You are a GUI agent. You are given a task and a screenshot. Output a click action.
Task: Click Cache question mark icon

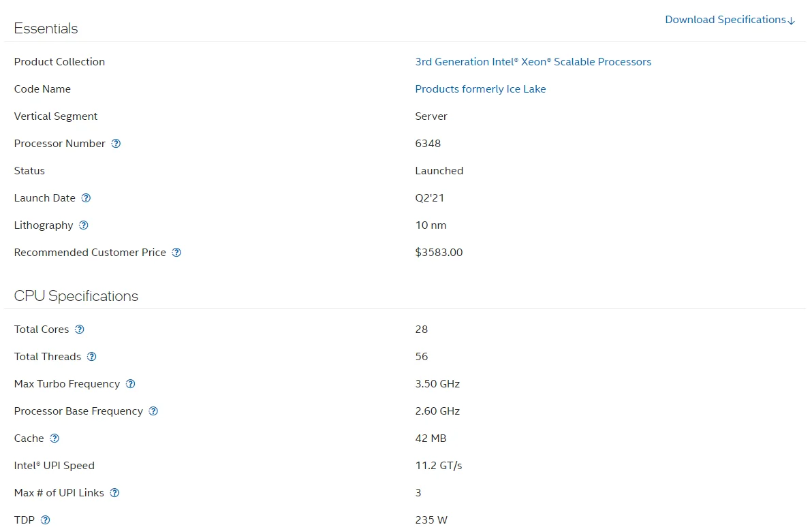(x=54, y=438)
